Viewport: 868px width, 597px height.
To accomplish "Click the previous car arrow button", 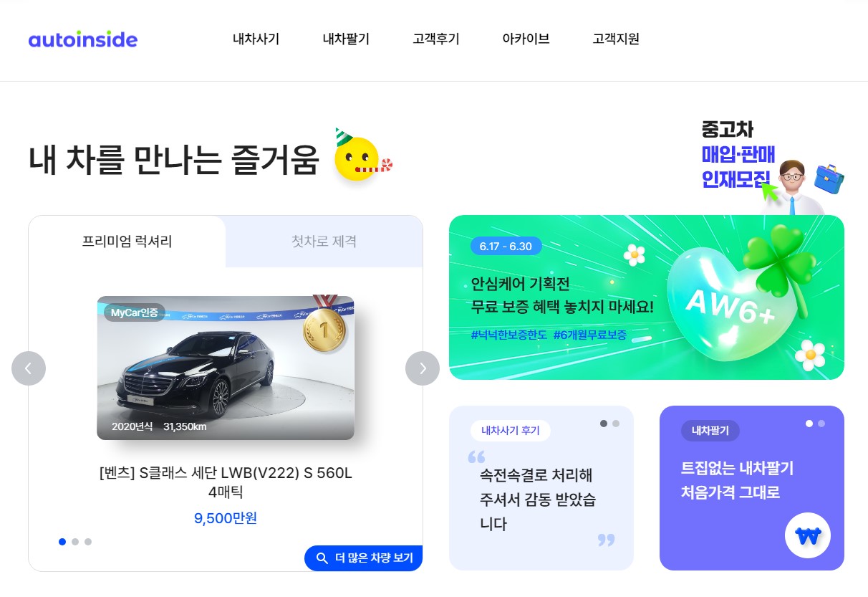I will (29, 368).
